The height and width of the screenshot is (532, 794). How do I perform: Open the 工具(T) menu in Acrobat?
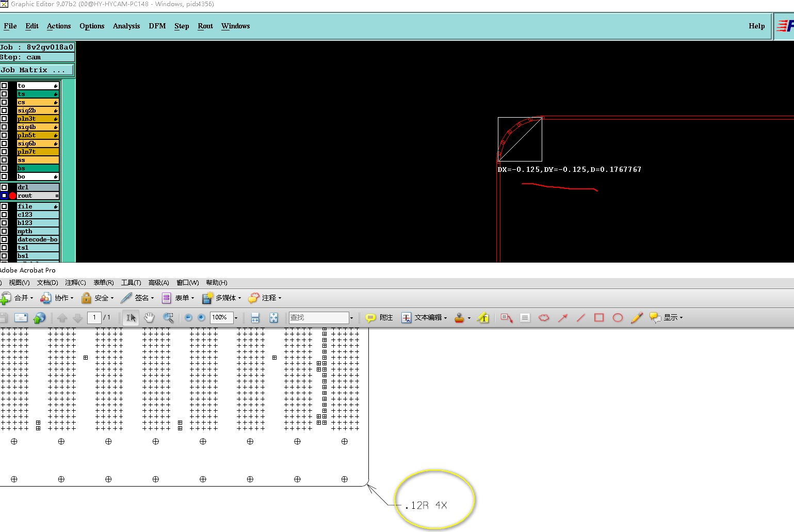click(x=131, y=283)
